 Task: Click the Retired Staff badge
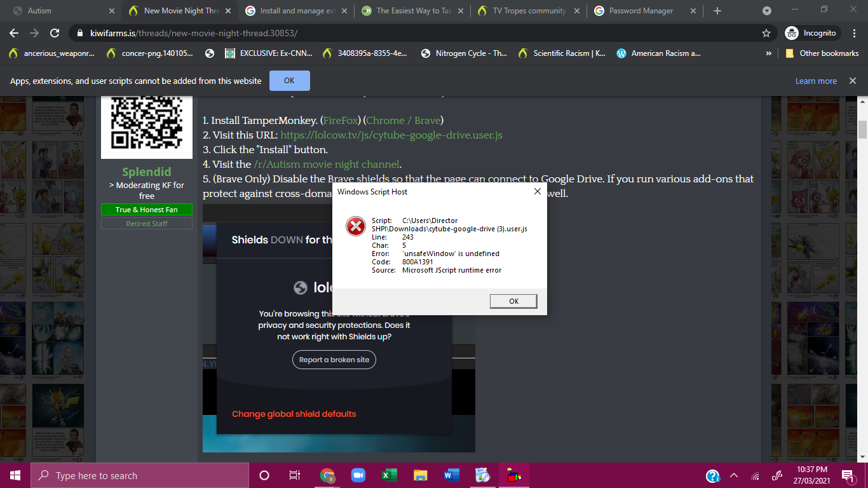[x=147, y=224]
